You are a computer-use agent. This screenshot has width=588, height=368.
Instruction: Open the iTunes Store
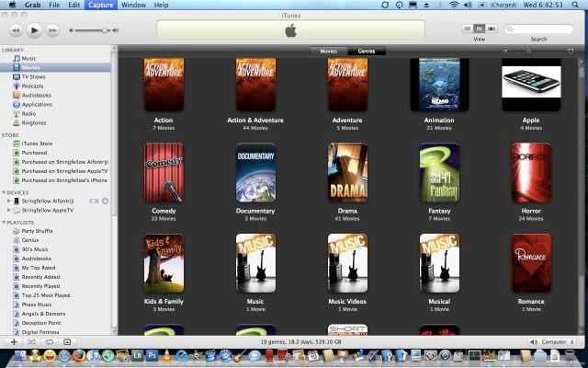[39, 144]
